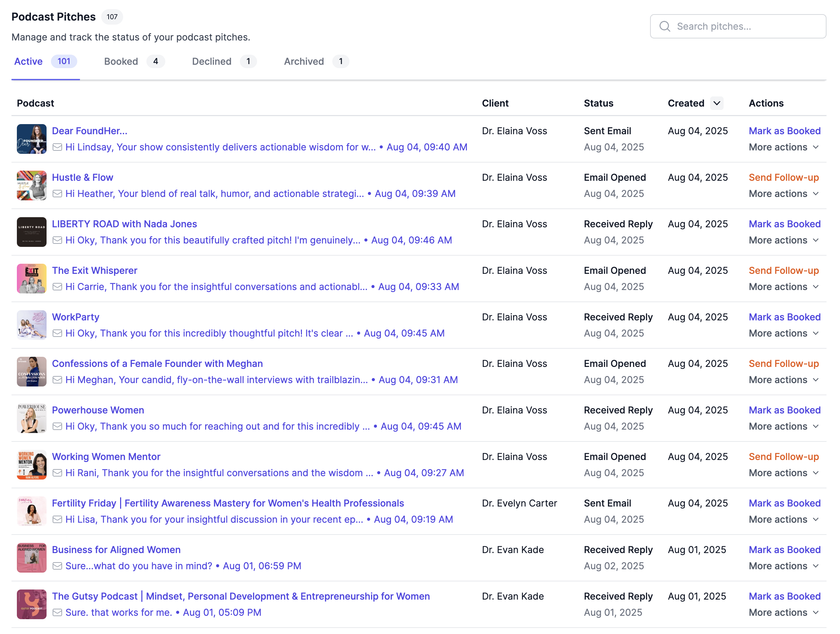This screenshot has width=840, height=634.
Task: Open the LIBERTY ROAD podcast cover image
Action: tap(31, 232)
